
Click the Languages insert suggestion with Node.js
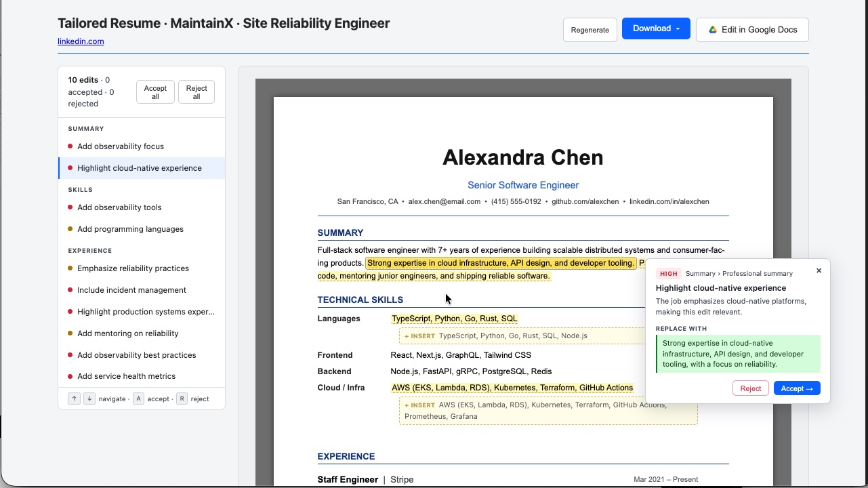tap(522, 336)
